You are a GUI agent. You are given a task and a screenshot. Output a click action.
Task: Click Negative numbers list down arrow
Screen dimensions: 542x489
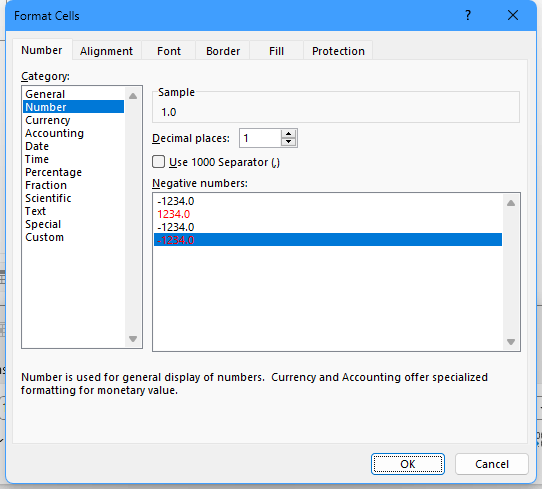tap(511, 342)
